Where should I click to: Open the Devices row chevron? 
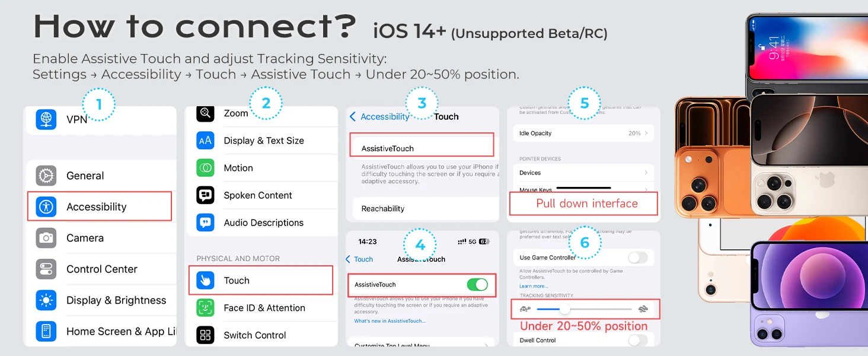point(646,173)
